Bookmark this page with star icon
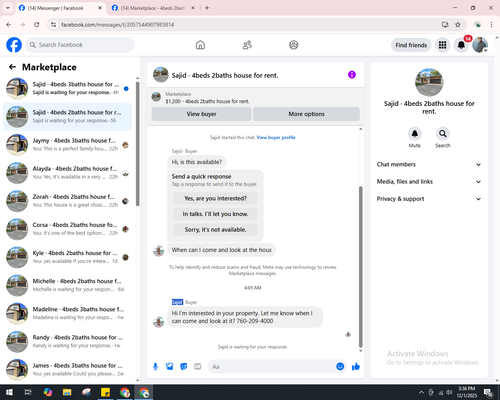This screenshot has height=400, width=500. pos(458,25)
